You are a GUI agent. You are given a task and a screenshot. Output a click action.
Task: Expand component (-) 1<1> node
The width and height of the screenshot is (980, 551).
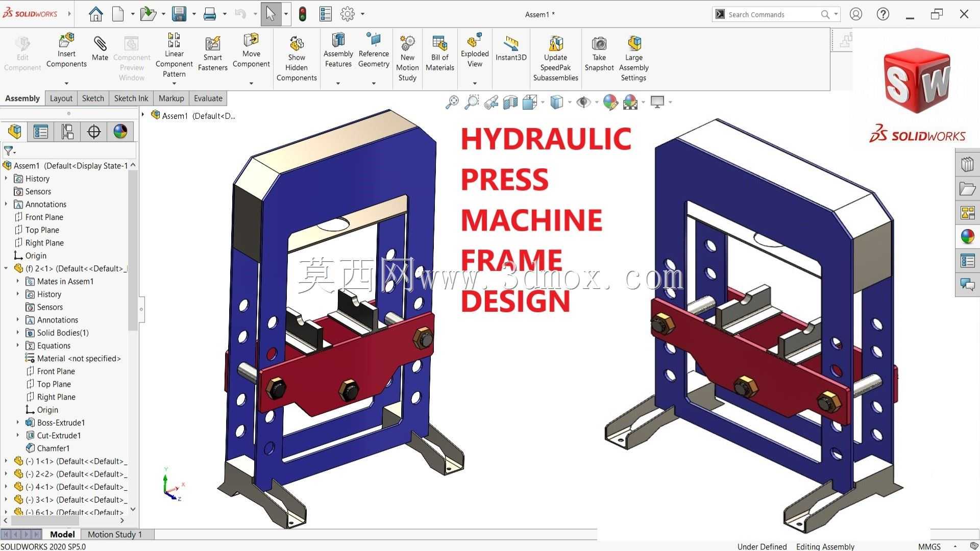(6, 461)
